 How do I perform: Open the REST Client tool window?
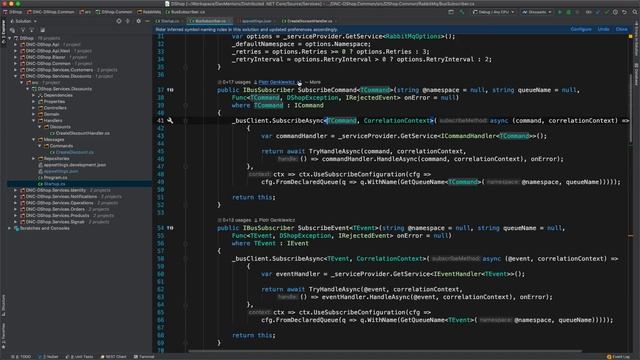pyautogui.click(x=113, y=357)
